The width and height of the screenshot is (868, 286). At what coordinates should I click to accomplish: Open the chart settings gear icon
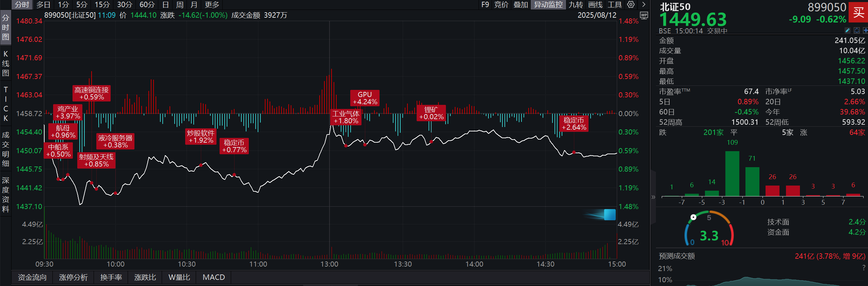coord(631,4)
